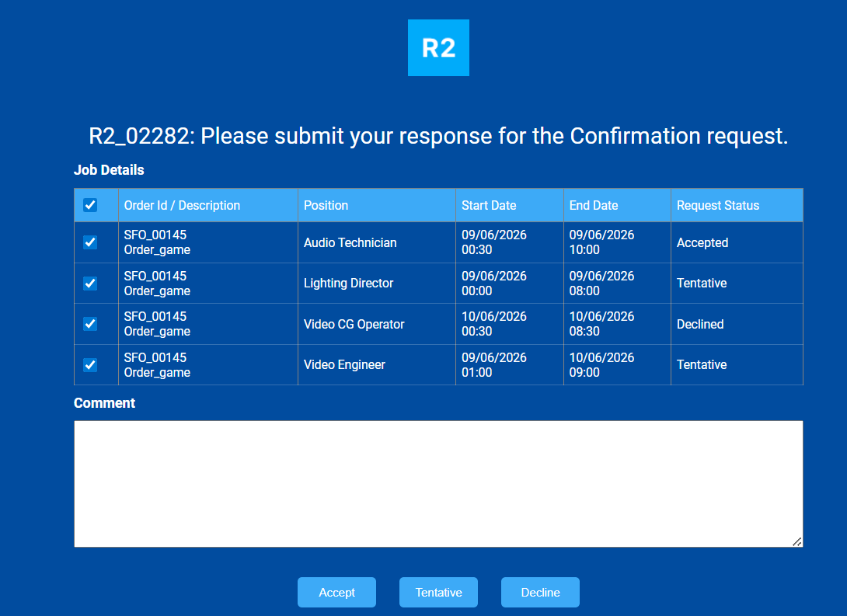Viewport: 847px width, 616px height.
Task: Click Lighting Director's SFO_00145 order cell
Action: coord(208,284)
